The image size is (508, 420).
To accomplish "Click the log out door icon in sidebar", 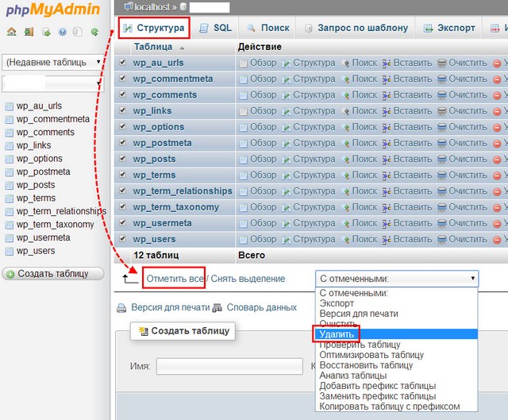I will (x=29, y=32).
